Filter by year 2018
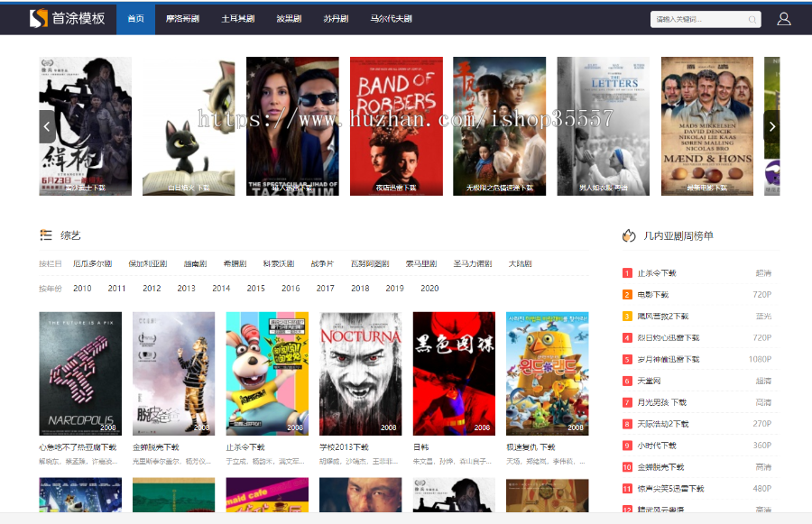 pos(360,289)
